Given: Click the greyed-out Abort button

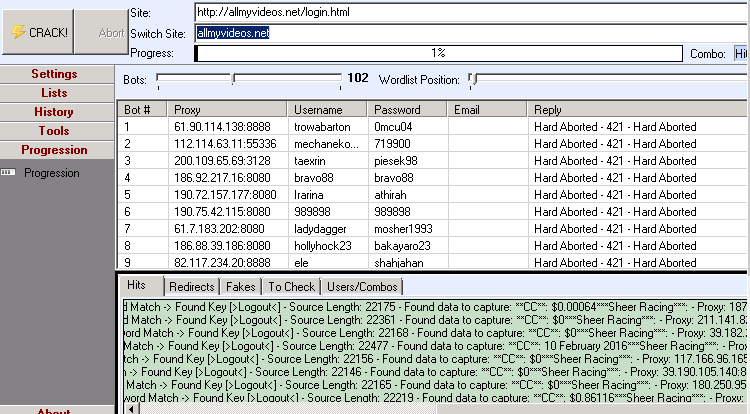Looking at the screenshot, I should [101, 32].
